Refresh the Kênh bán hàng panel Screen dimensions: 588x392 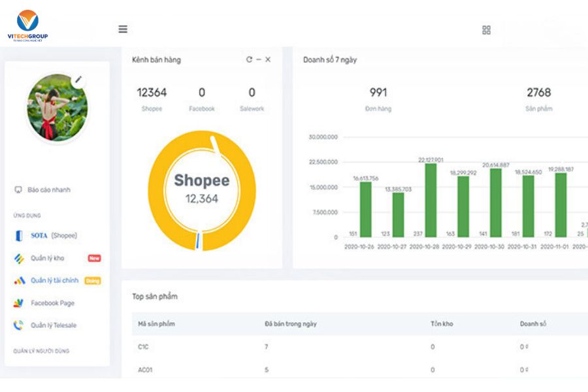[x=249, y=59]
